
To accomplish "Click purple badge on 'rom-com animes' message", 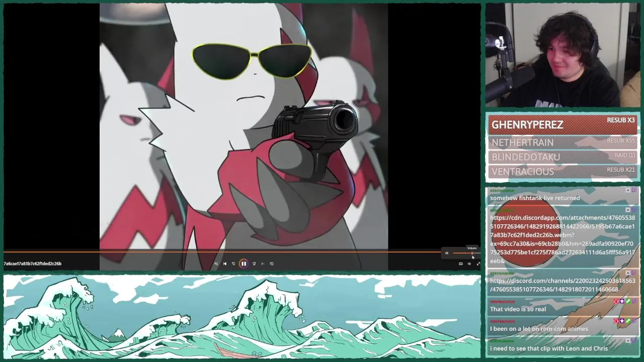I will (x=622, y=321).
